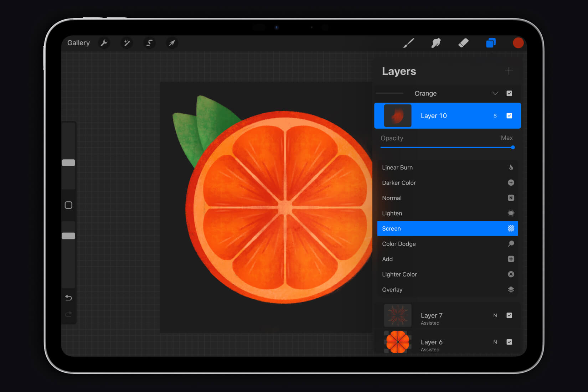
Task: Click the Darker Color plus-circle icon
Action: (x=511, y=182)
